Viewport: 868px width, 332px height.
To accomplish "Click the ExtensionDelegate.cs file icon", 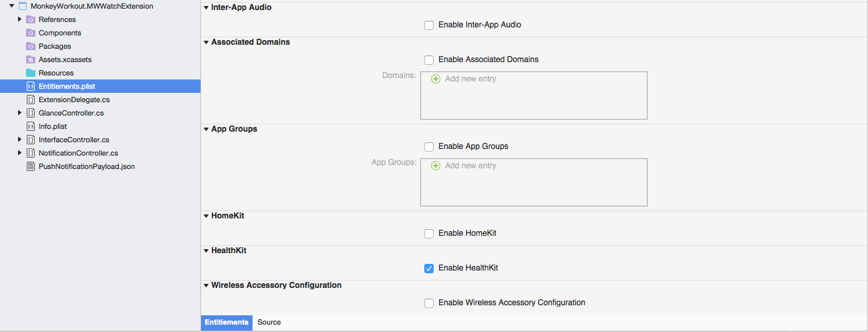I will (31, 100).
